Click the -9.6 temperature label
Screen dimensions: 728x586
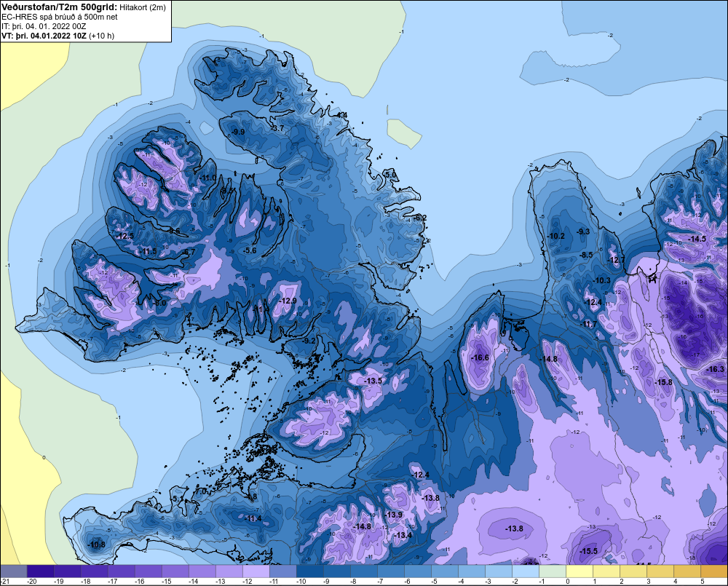click(173, 230)
